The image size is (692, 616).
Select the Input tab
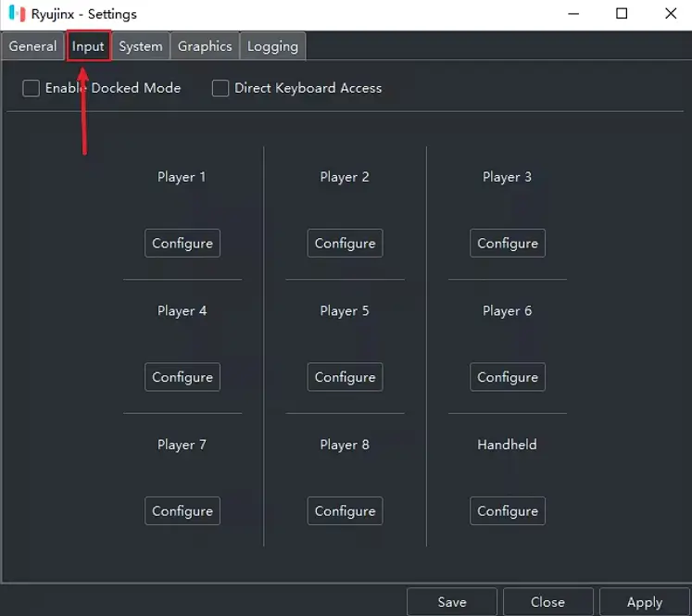[89, 46]
